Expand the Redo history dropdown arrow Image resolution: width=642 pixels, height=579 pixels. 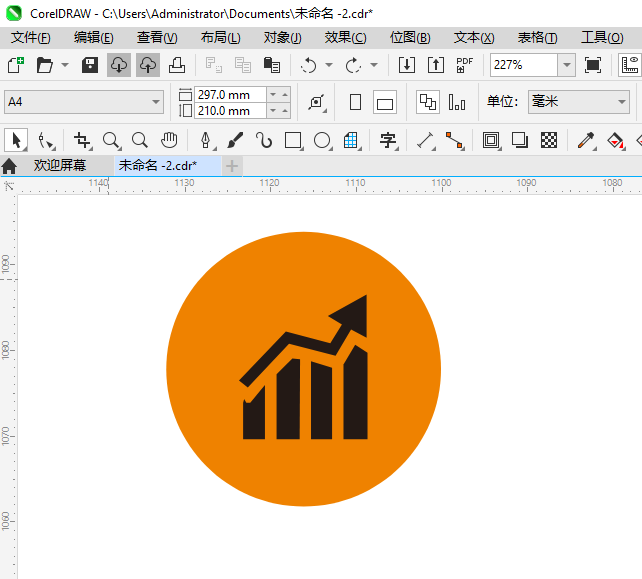tap(374, 65)
